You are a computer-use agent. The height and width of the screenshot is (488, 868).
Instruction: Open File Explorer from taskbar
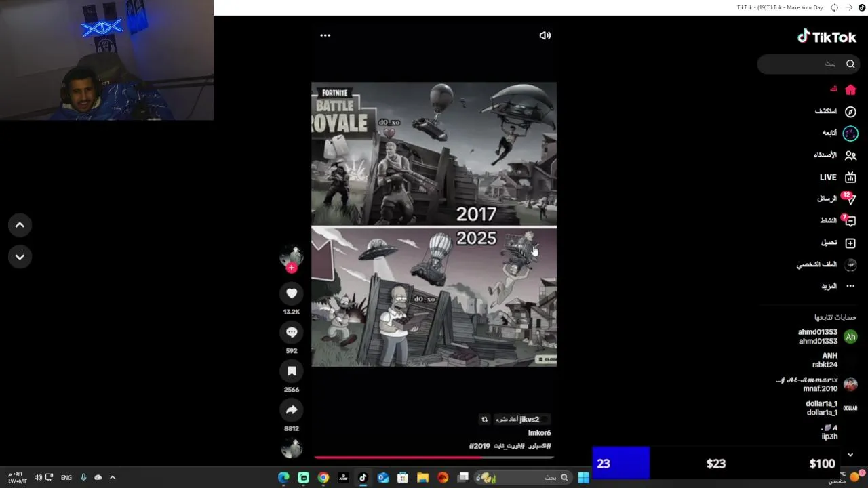(x=422, y=478)
